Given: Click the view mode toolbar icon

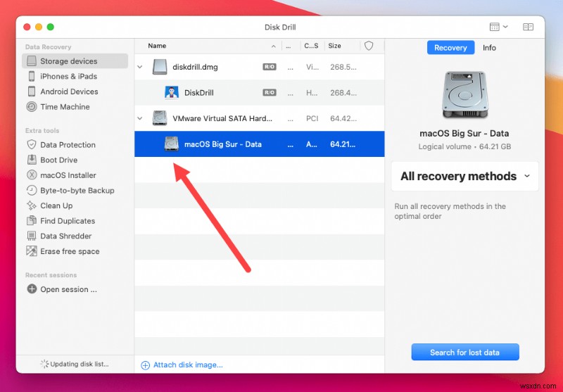Looking at the screenshot, I should pos(495,27).
